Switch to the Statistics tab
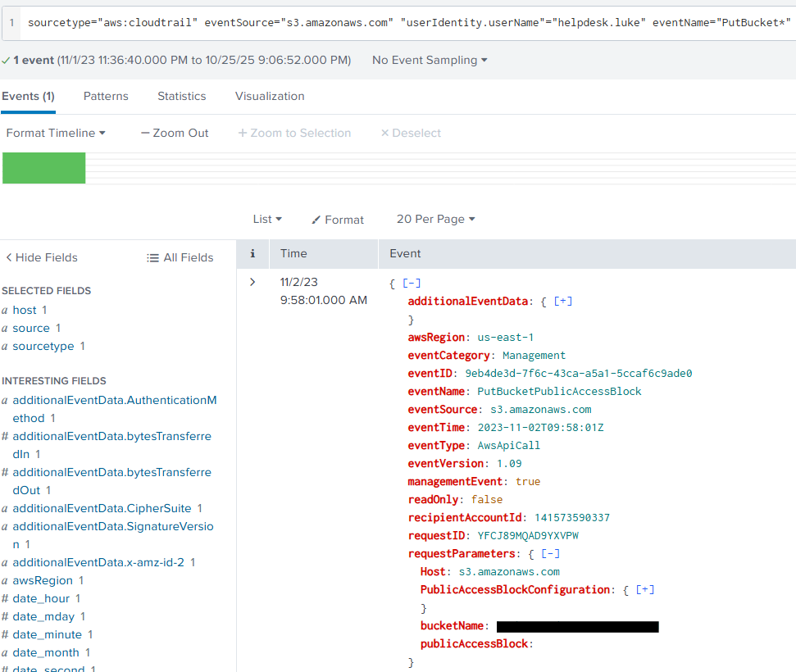This screenshot has width=796, height=672. click(x=181, y=96)
